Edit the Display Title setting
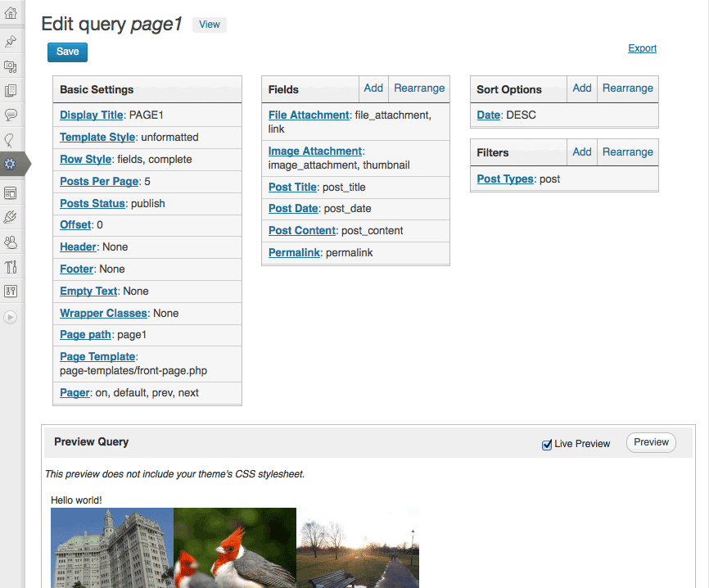 92,115
